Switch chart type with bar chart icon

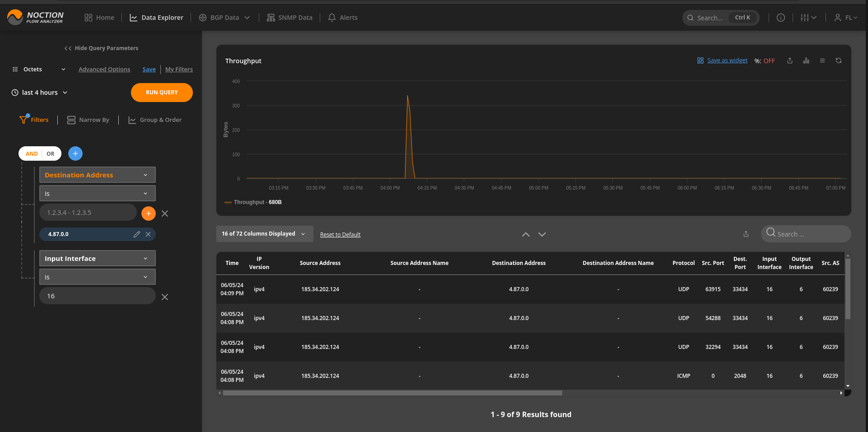(x=806, y=60)
